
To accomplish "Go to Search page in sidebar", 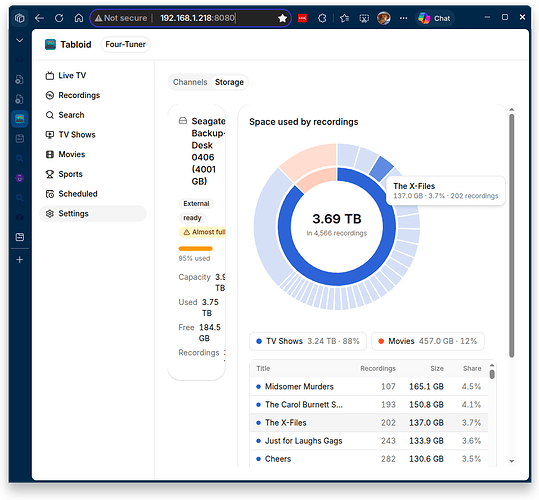I will click(65, 115).
